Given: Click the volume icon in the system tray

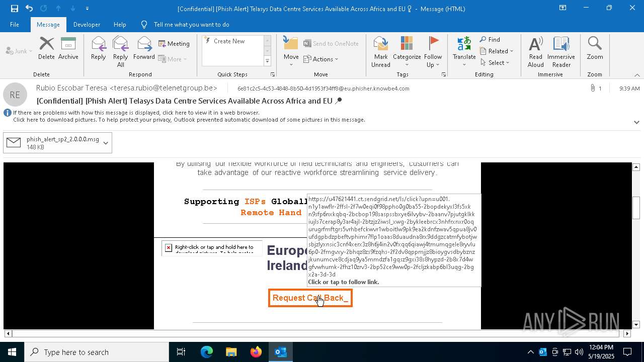Looking at the screenshot, I should coord(579,352).
